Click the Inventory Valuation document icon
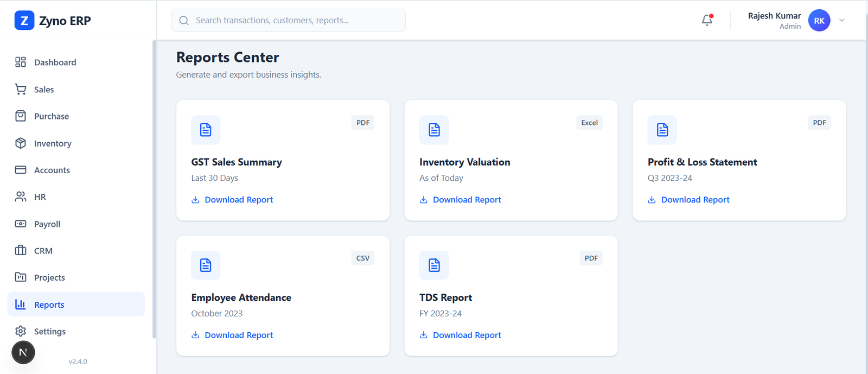The width and height of the screenshot is (868, 374). coord(434,130)
